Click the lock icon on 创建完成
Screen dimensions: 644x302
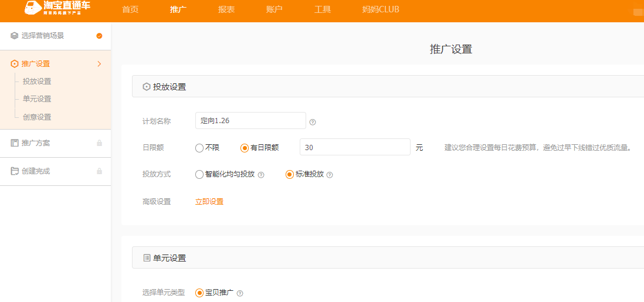[99, 171]
